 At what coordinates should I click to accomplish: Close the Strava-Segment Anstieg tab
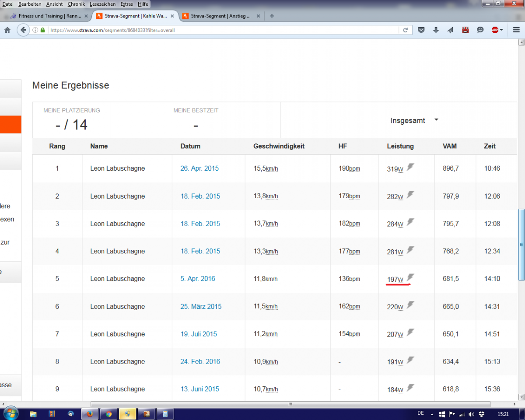tap(258, 16)
